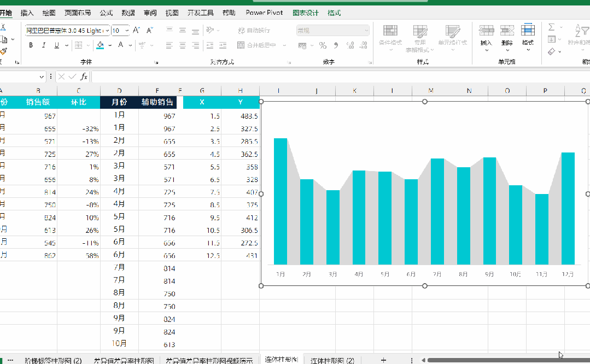
Task: Select cell with value 483.5
Action: [x=240, y=116]
